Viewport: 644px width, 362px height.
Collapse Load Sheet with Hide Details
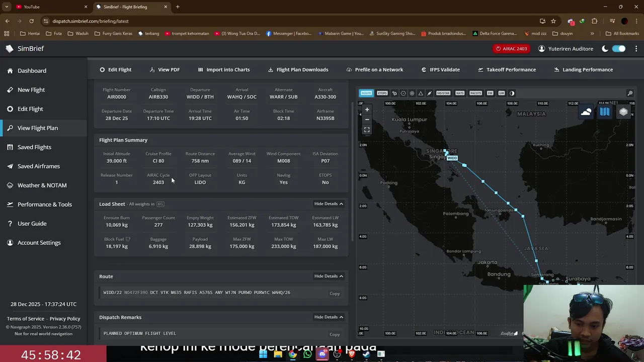(329, 204)
